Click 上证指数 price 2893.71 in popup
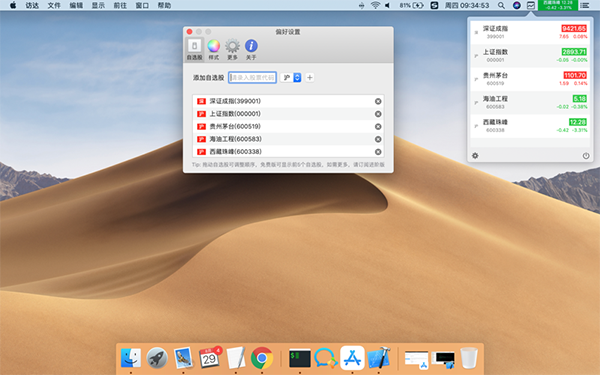Viewport: 600px width, 375px height. coord(574,52)
